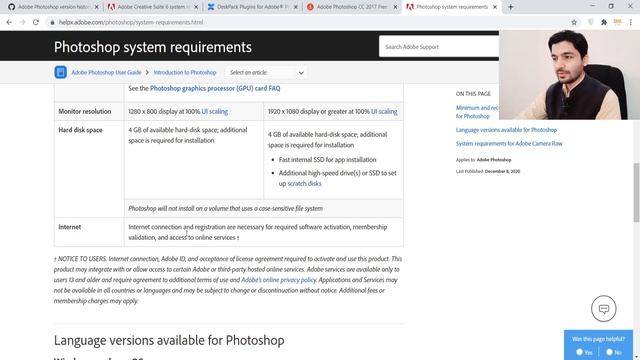Open the chat bubble support icon
Image resolution: width=640 pixels, height=360 pixels.
(604, 309)
